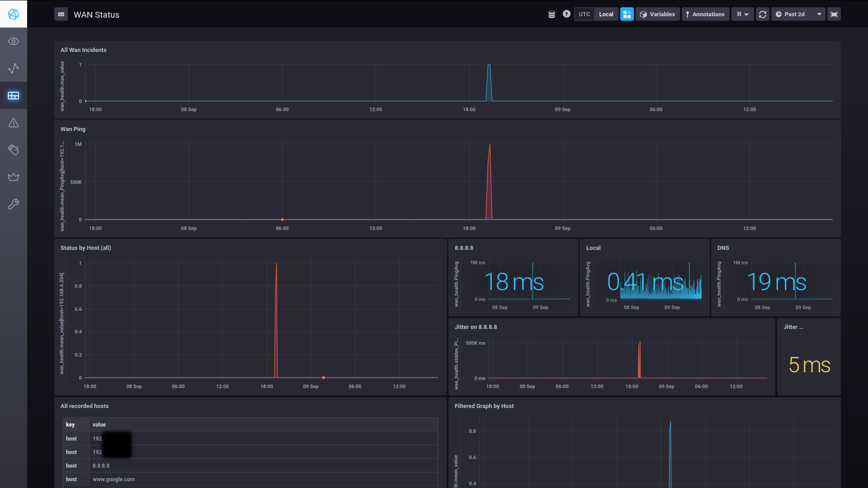Image resolution: width=868 pixels, height=488 pixels.
Task: Open the Host List eye icon
Action: [x=14, y=42]
